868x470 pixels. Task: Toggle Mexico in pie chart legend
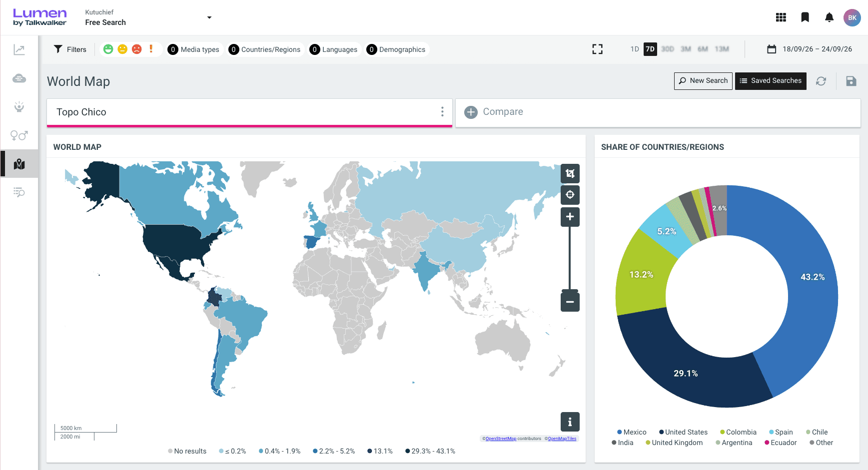[632, 432]
